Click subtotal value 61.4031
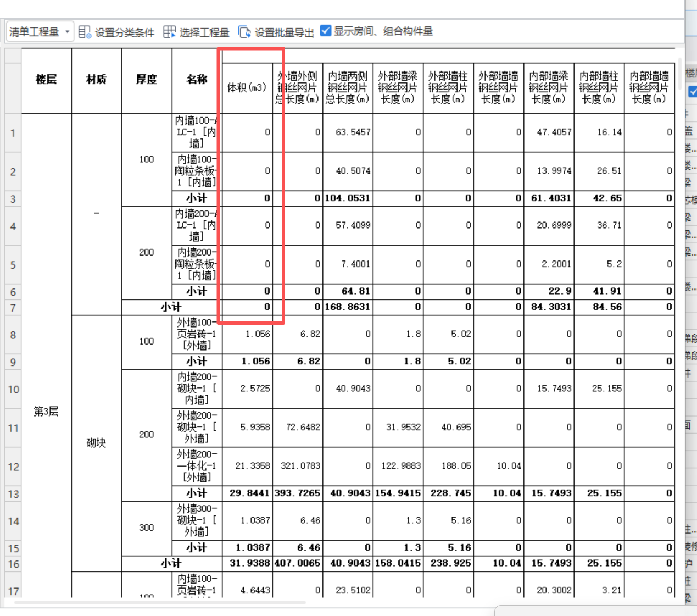This screenshot has width=697, height=616. click(x=551, y=198)
